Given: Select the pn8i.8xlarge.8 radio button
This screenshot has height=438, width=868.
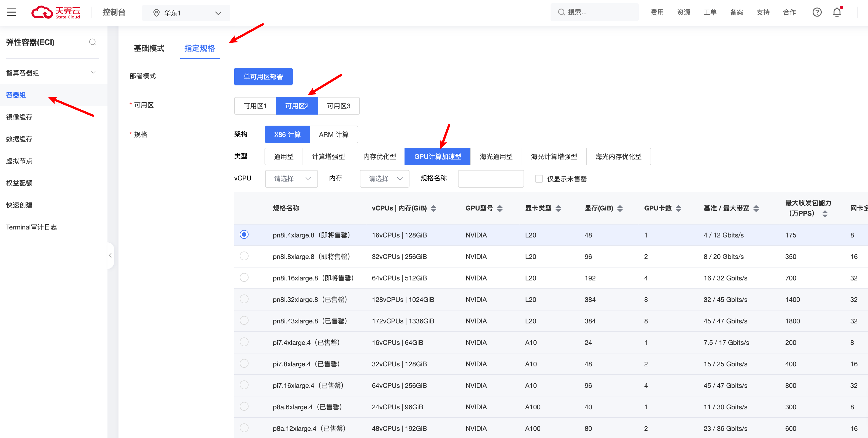Looking at the screenshot, I should click(x=244, y=256).
